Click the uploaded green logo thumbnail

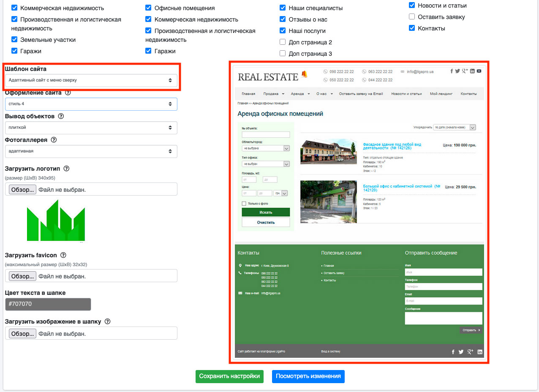[x=56, y=220]
